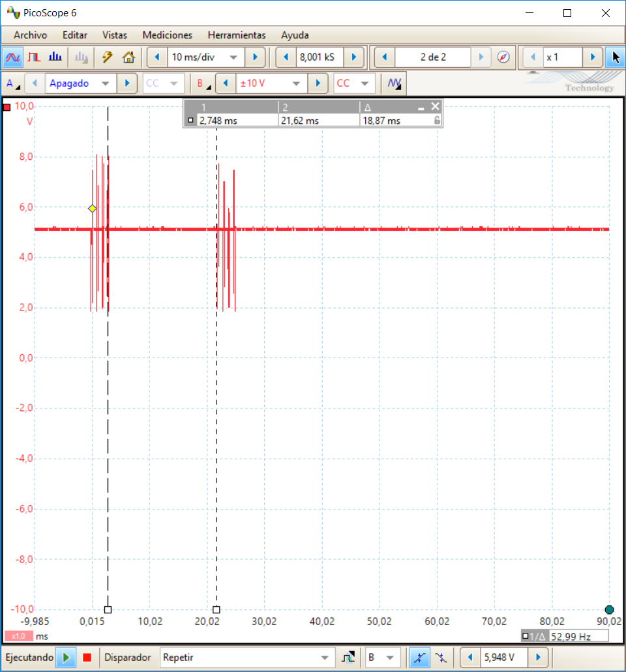Decrease trigger threshold 5,948 V

470,657
